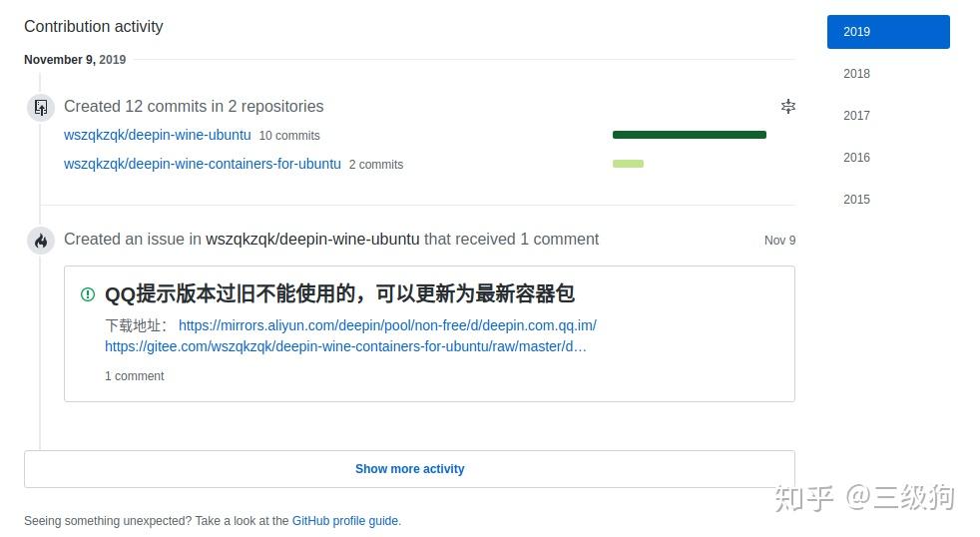The height and width of the screenshot is (537, 980).
Task: Click the dark green 10-commit progress bar
Action: [x=690, y=135]
